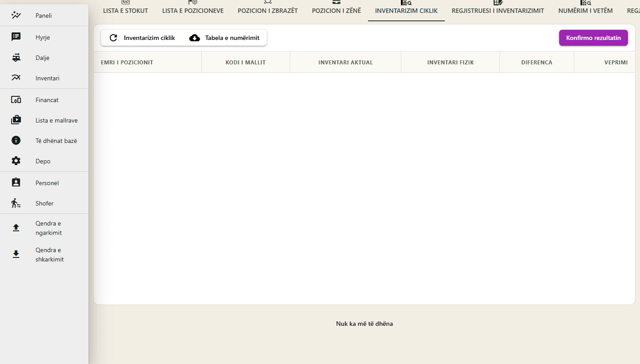Click the Inventari aktual column header
This screenshot has width=640, height=364.
[x=345, y=62]
